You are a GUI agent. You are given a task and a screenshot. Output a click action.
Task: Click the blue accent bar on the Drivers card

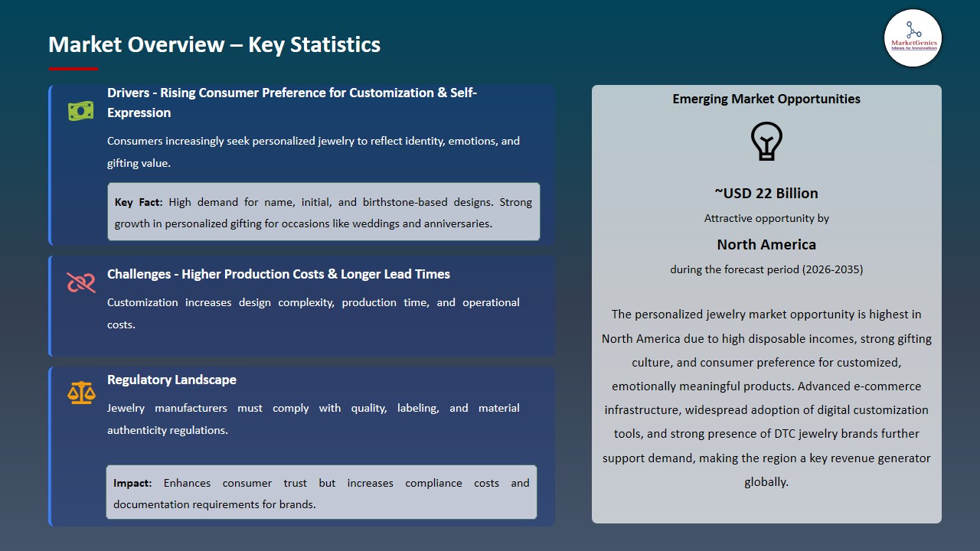click(x=51, y=164)
